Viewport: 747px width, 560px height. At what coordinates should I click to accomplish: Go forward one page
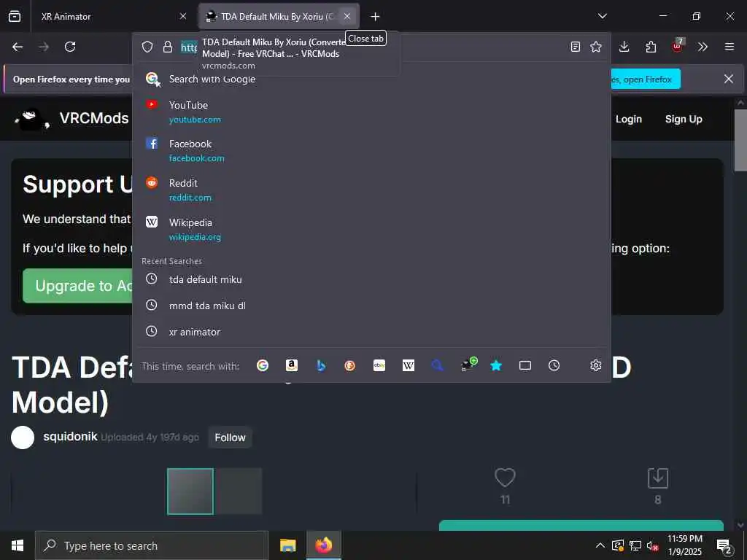44,47
